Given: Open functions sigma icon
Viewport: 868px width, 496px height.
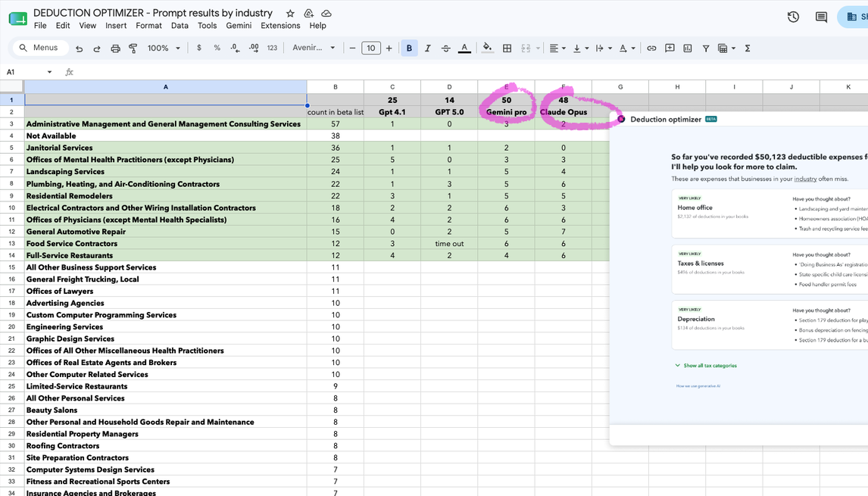Looking at the screenshot, I should 748,48.
